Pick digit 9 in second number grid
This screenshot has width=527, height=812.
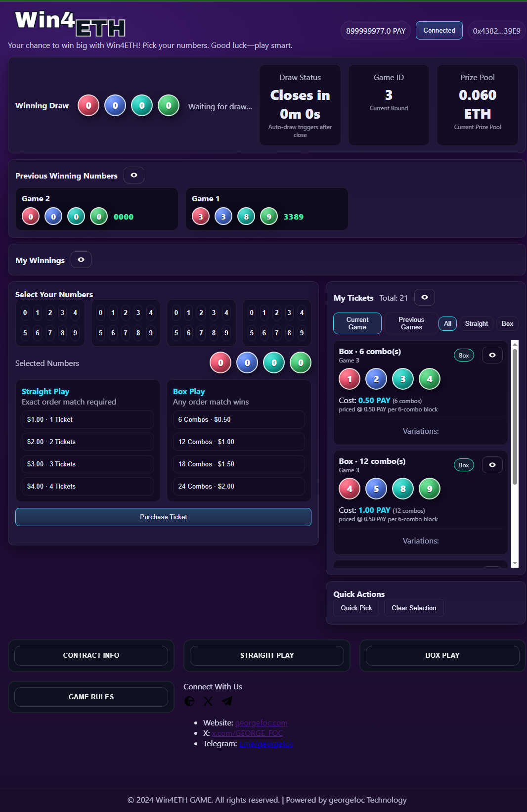[x=151, y=333]
